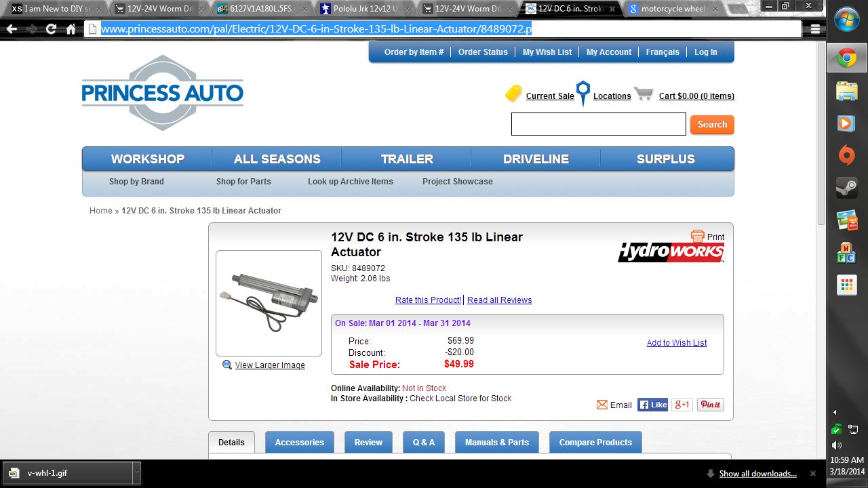Screen dimensions: 868x488
Task: Click the orange printer icon
Action: [698, 236]
